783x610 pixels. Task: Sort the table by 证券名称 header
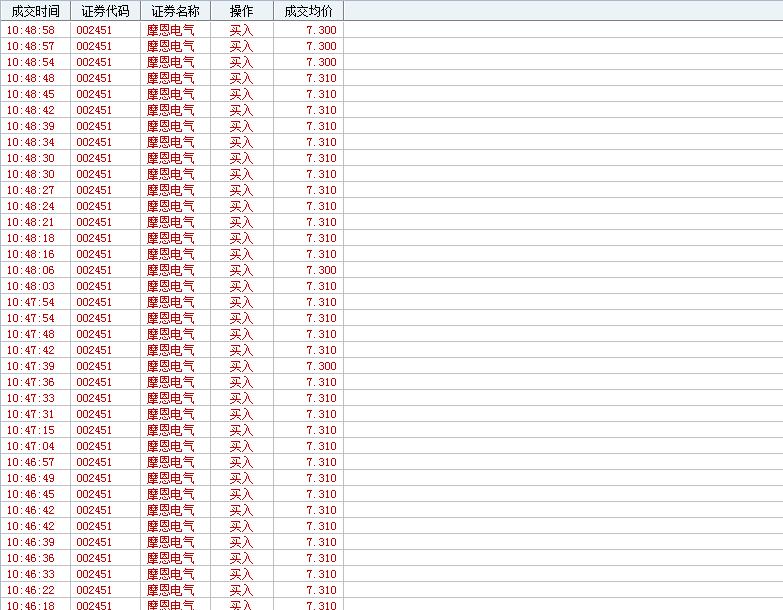(175, 11)
